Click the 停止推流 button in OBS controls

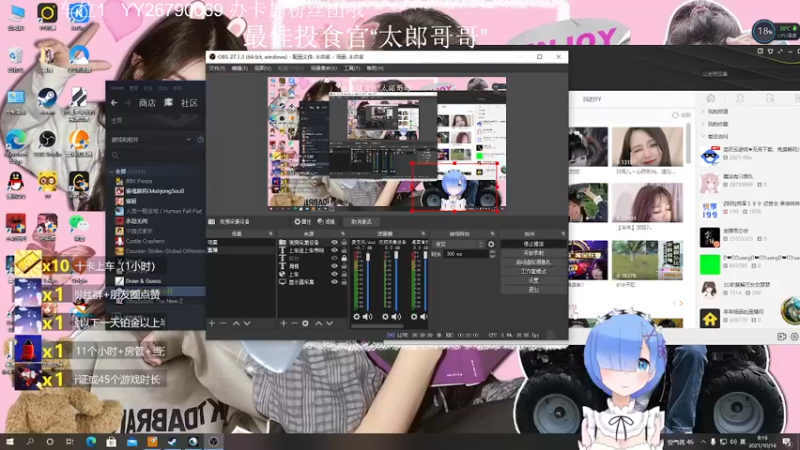tap(533, 244)
